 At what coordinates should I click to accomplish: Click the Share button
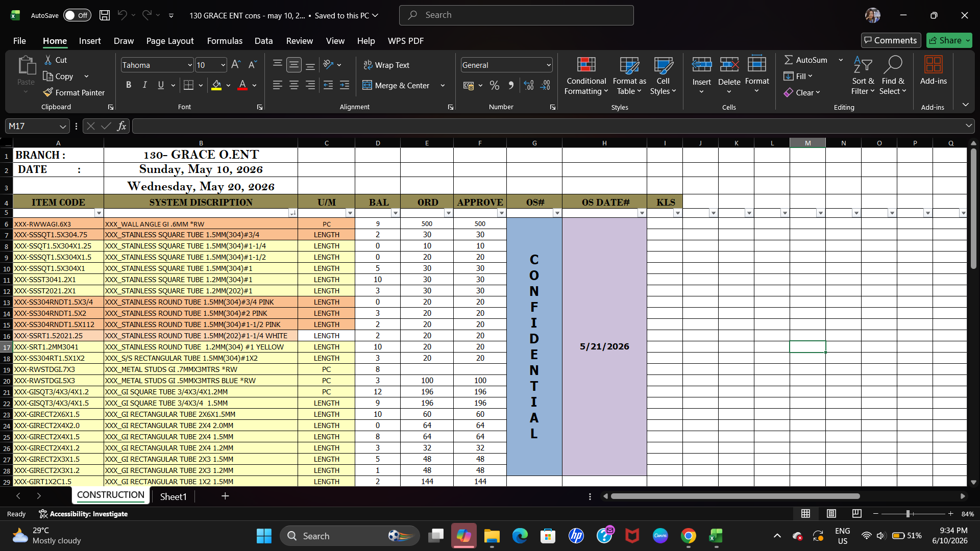(x=949, y=40)
